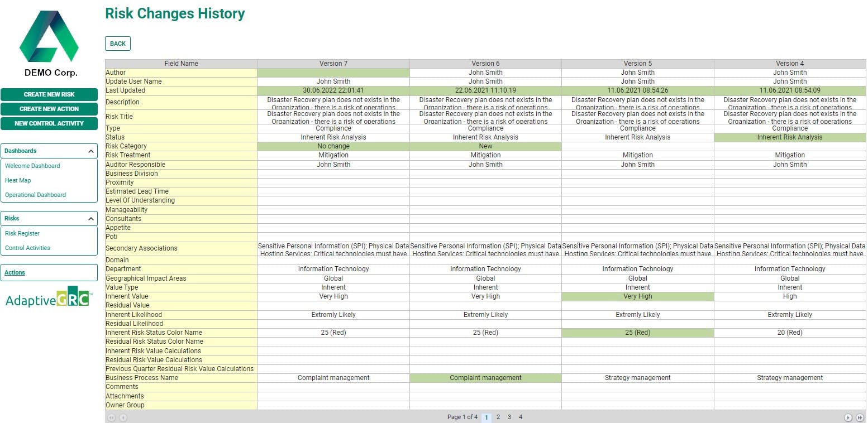The width and height of the screenshot is (868, 423).
Task: Click the DEMO Corp. logo
Action: (49, 44)
